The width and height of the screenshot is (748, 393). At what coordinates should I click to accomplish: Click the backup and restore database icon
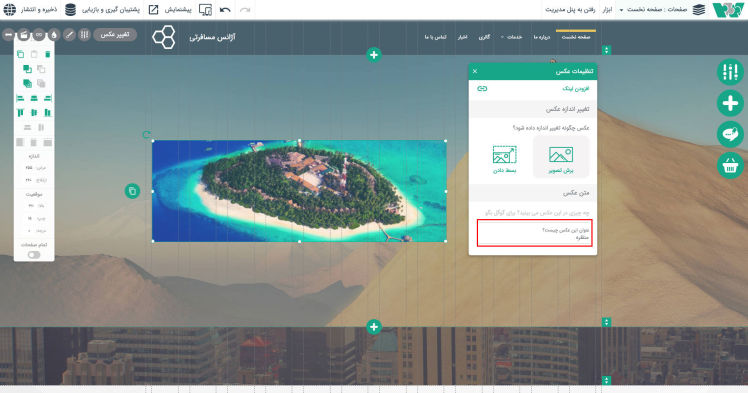tap(71, 10)
